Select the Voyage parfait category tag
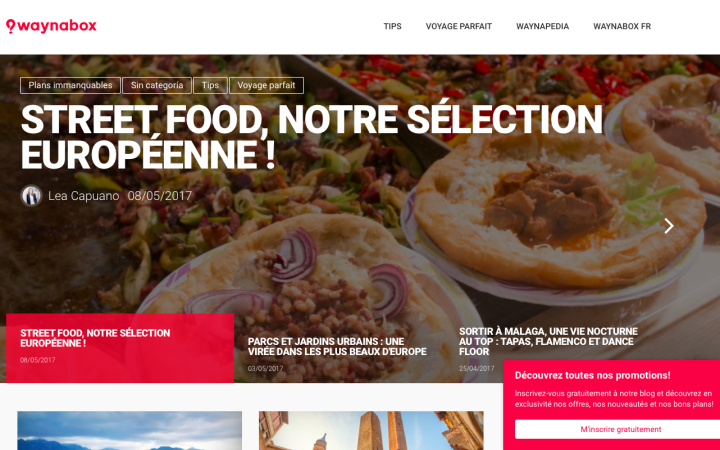The height and width of the screenshot is (450, 720). (266, 85)
